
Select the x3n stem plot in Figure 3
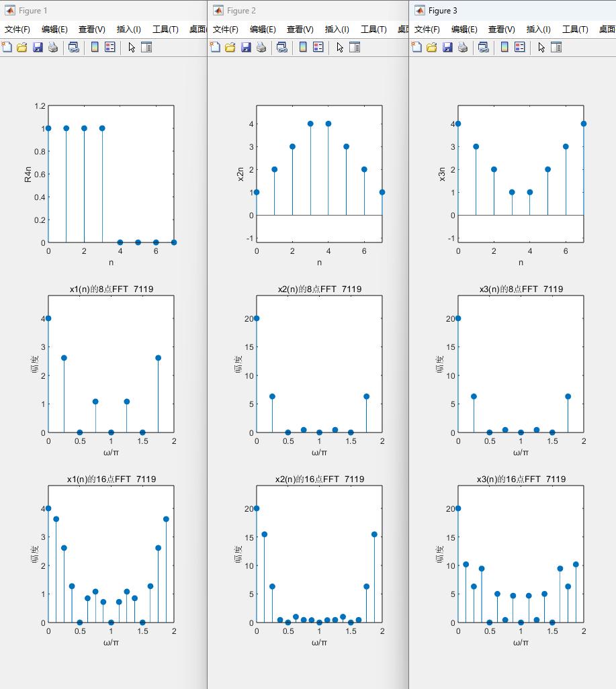click(x=521, y=174)
